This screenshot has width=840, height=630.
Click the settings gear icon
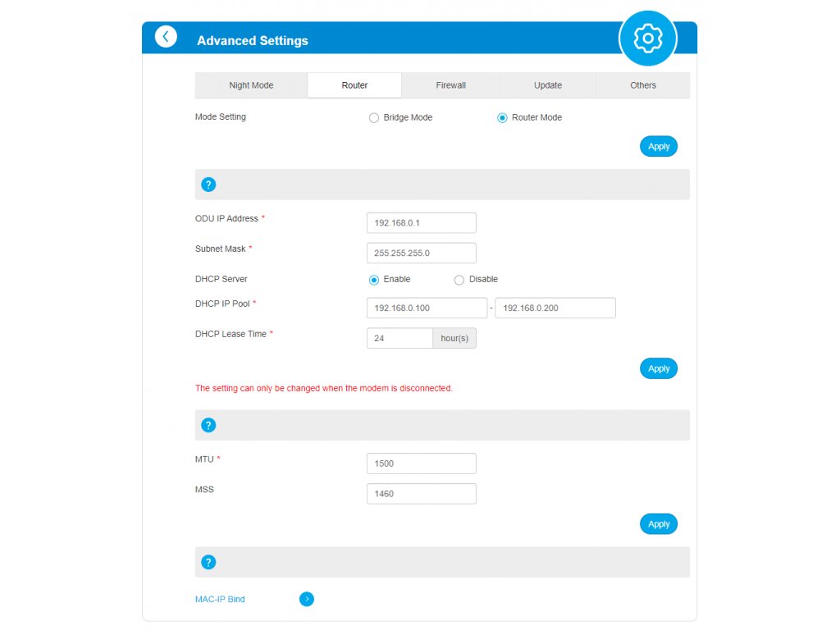tap(648, 39)
